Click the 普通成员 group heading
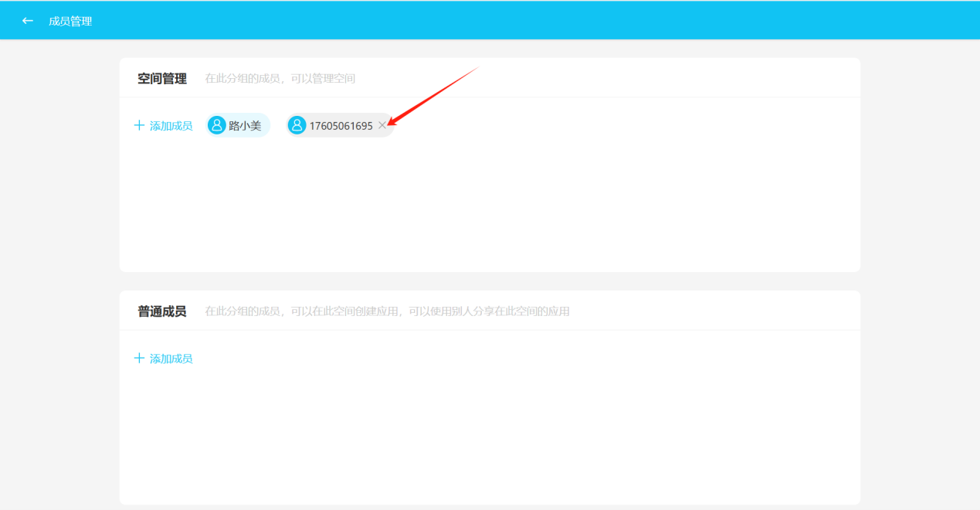 pos(162,311)
